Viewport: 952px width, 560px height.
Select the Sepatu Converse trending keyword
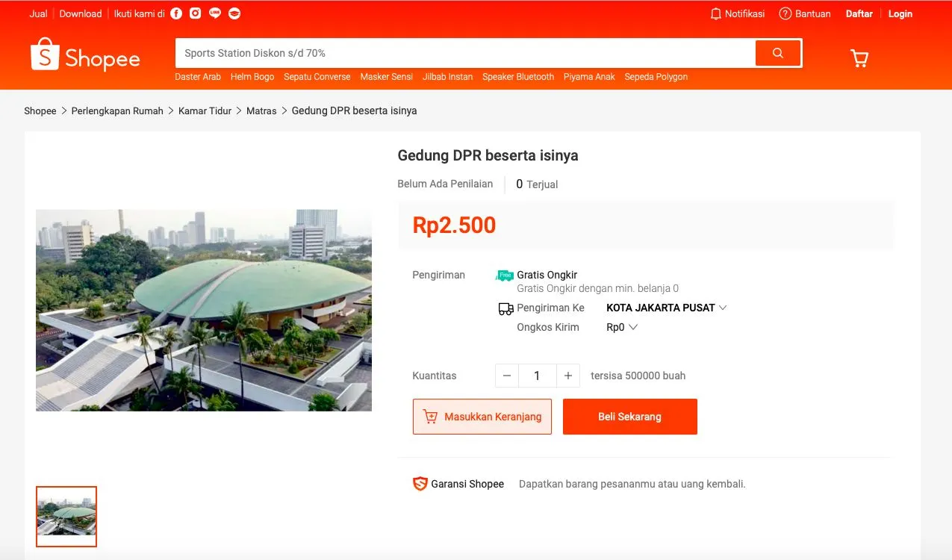tap(317, 76)
